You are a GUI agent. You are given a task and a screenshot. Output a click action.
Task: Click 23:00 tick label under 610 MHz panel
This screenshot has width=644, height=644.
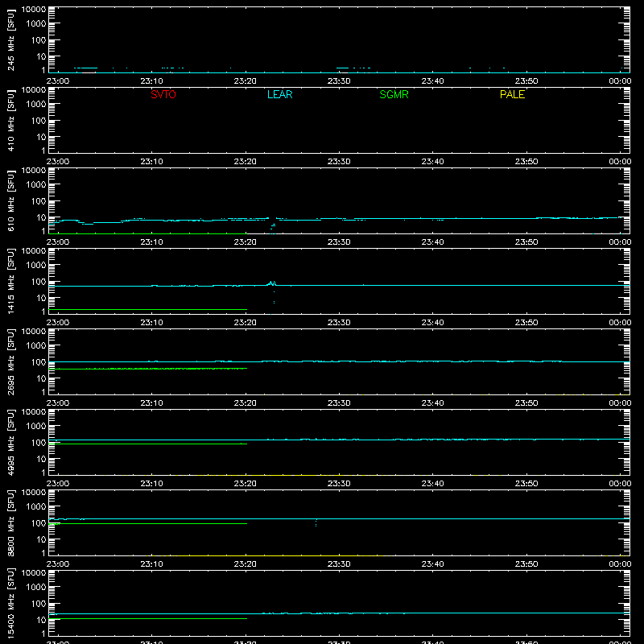(x=58, y=242)
